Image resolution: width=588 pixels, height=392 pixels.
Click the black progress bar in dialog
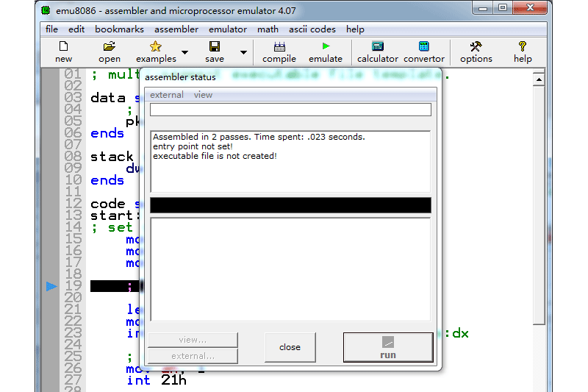point(290,205)
